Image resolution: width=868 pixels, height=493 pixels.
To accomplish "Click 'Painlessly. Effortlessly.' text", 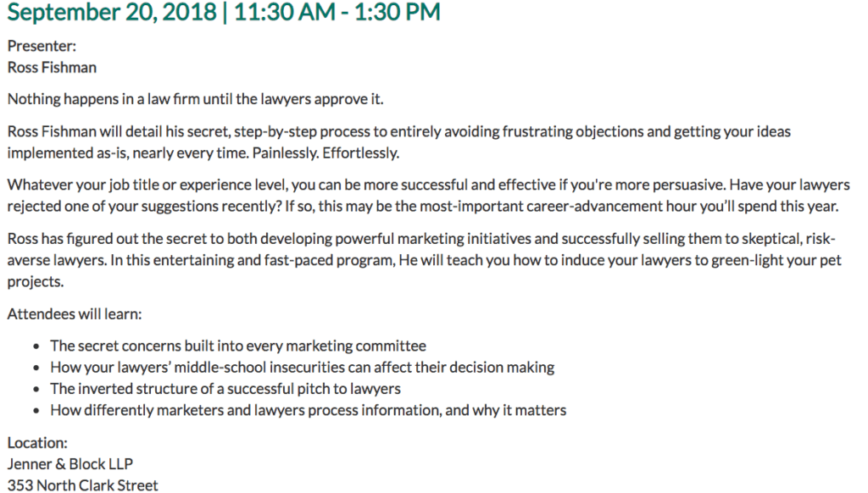I will (x=325, y=153).
